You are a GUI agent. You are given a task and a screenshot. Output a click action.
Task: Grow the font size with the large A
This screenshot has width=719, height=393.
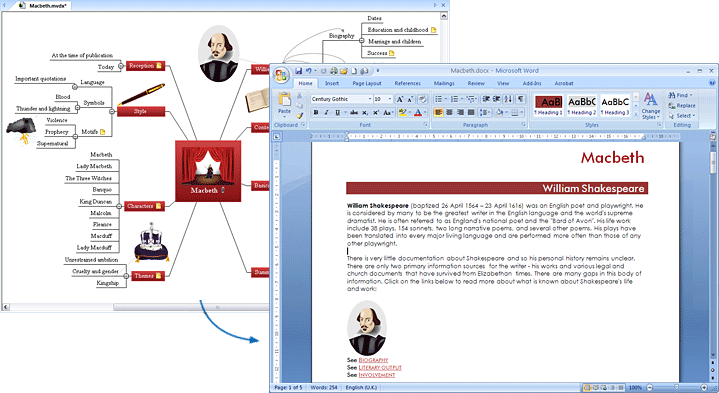[x=400, y=99]
